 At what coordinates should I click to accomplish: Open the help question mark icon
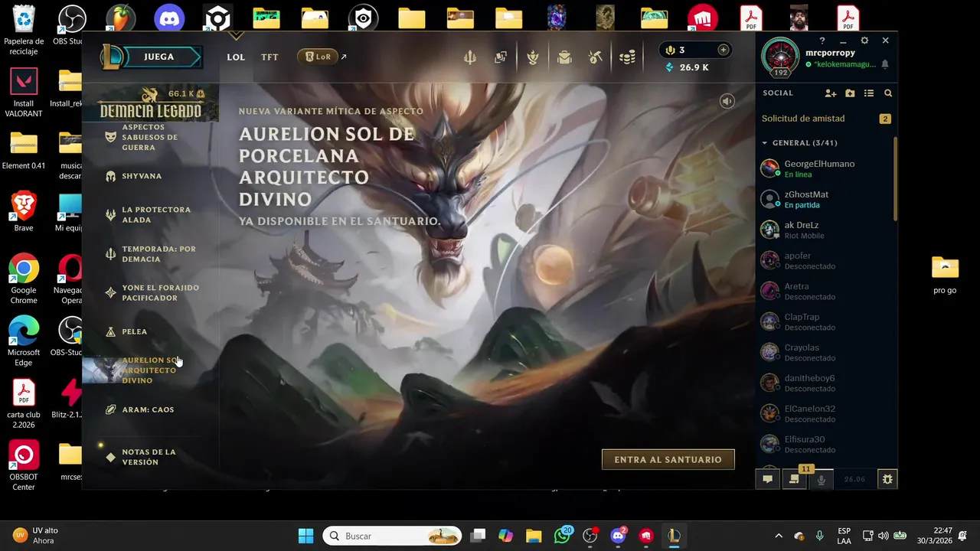[x=822, y=41]
